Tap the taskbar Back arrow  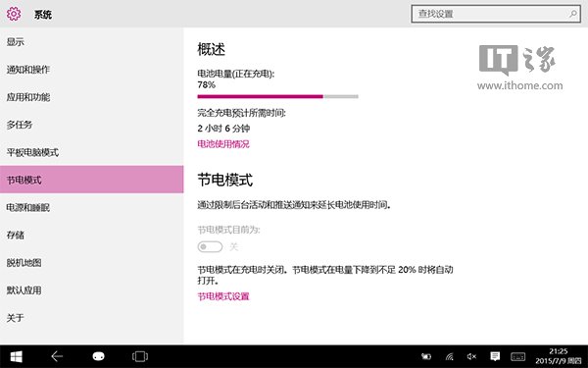pos(57,356)
